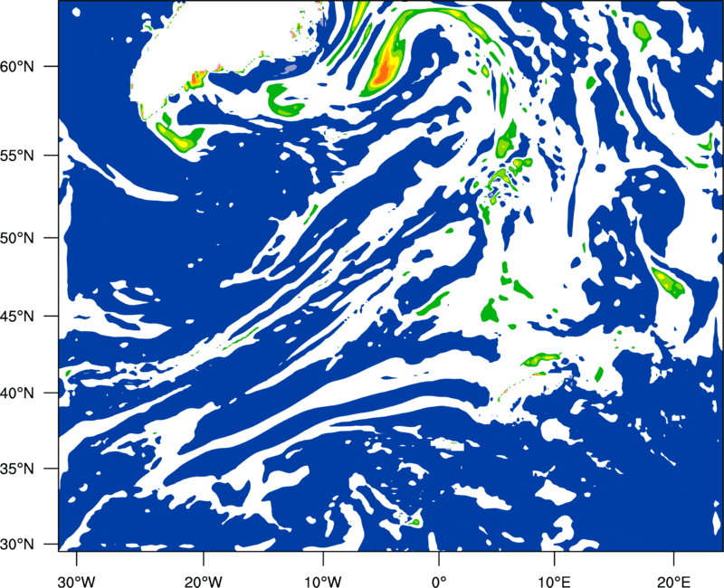
Task: Click the 20°W longitude label
Action: (x=203, y=582)
